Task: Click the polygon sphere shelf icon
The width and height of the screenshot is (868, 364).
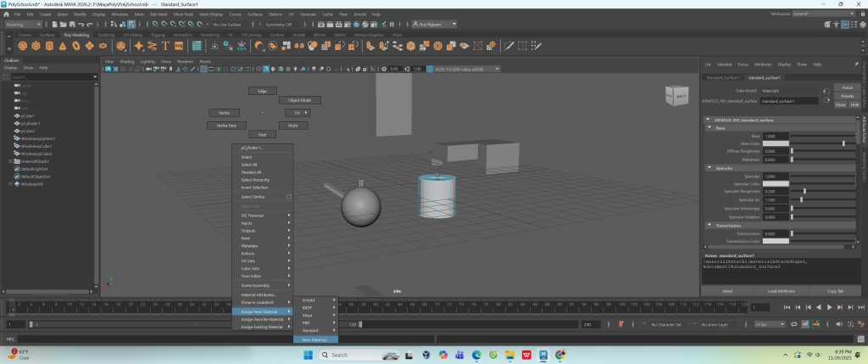Action: 23,46
